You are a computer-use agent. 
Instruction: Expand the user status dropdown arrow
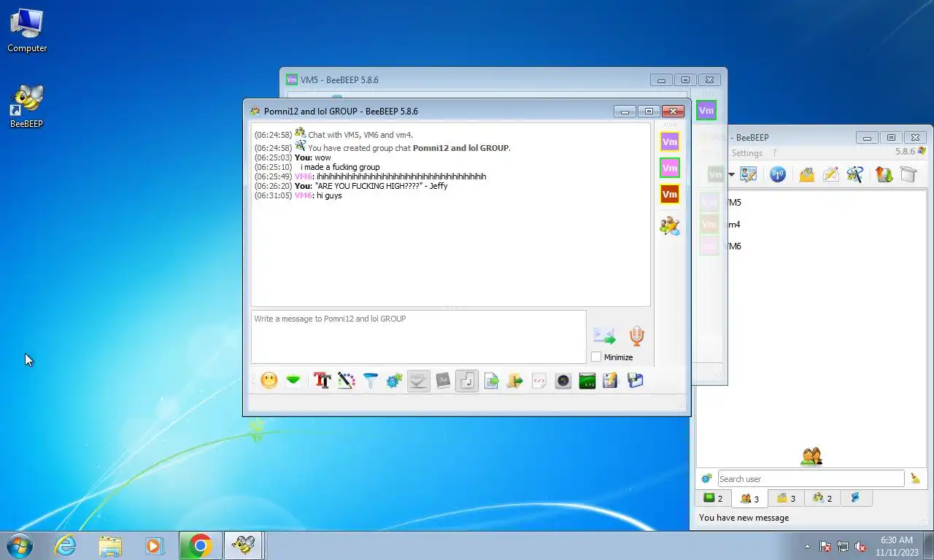[731, 175]
